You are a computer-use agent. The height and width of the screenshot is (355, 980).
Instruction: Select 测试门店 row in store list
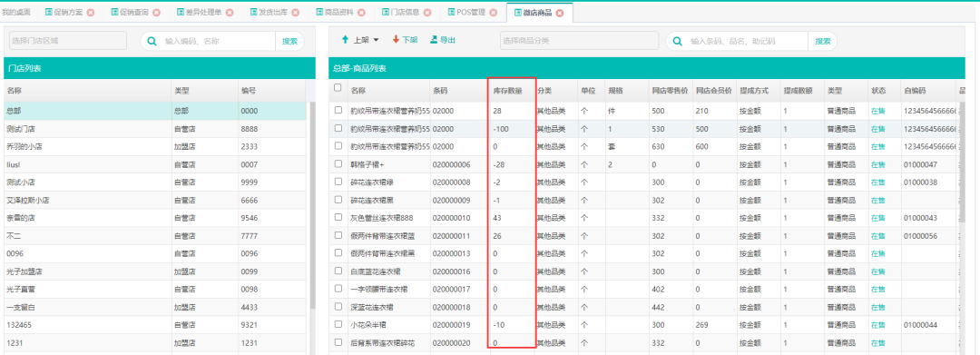(155, 129)
